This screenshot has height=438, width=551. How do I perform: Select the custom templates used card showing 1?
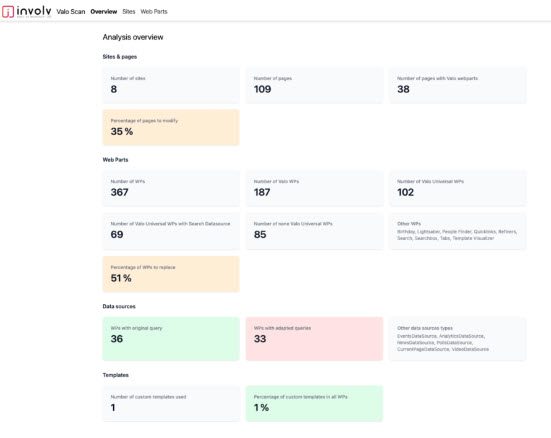coord(171,404)
